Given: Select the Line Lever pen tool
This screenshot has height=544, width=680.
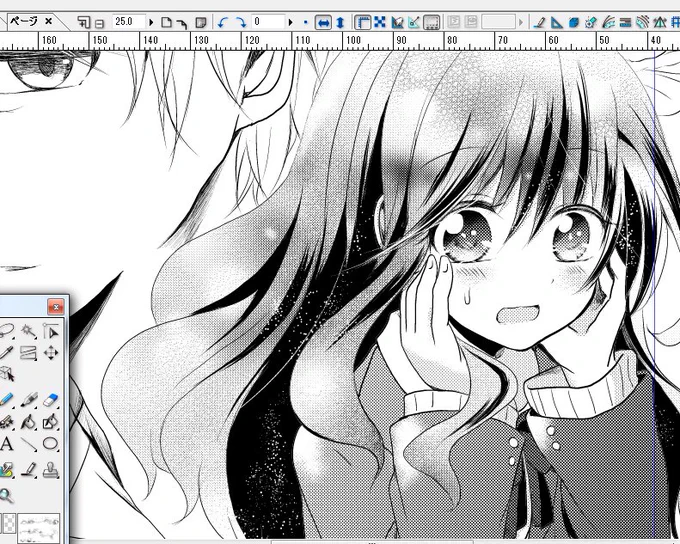Looking at the screenshot, I should (x=29, y=470).
